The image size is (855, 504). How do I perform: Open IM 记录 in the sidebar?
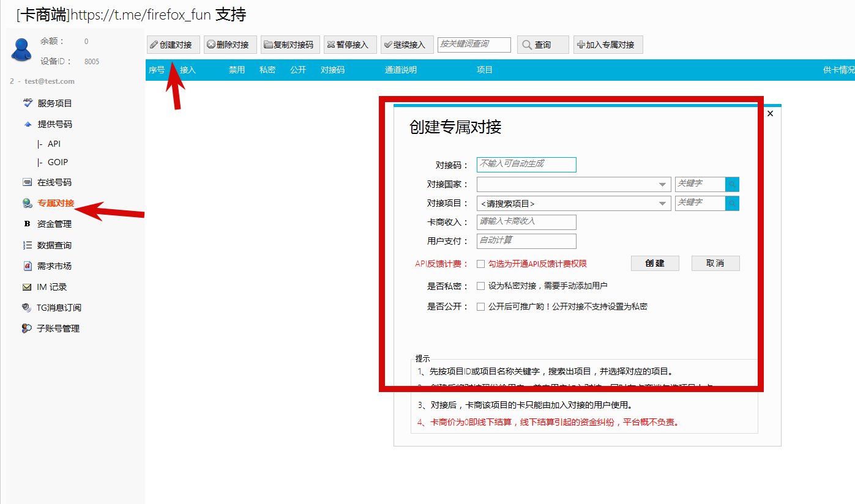point(52,287)
